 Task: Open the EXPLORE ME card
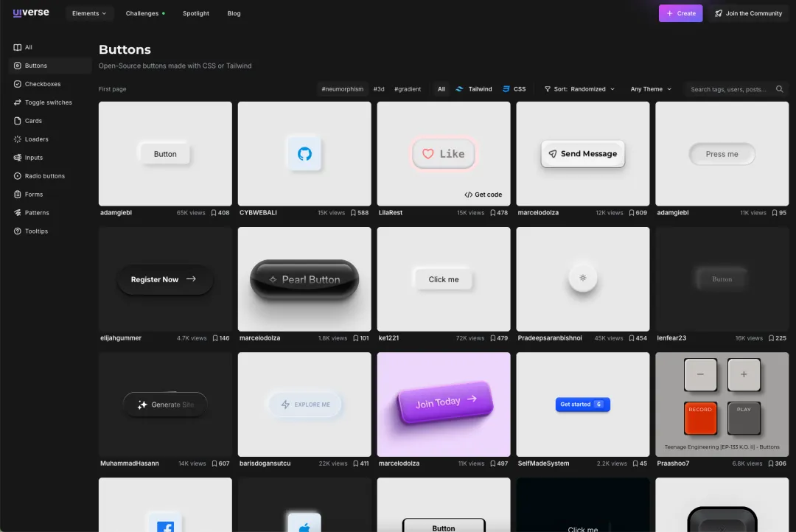[304, 404]
